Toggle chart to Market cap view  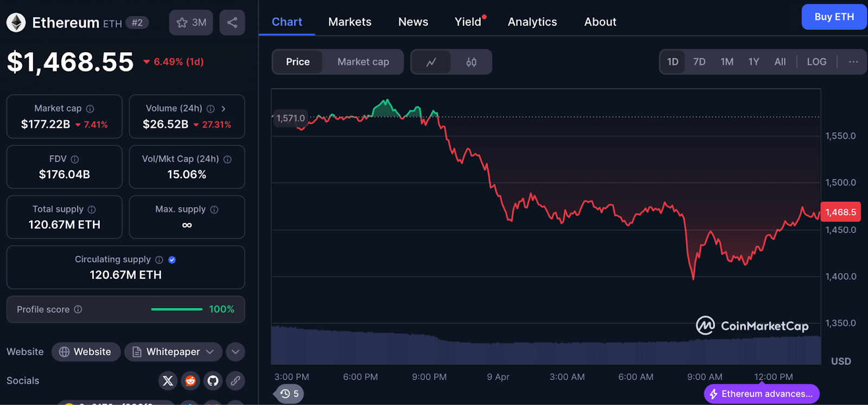[363, 62]
